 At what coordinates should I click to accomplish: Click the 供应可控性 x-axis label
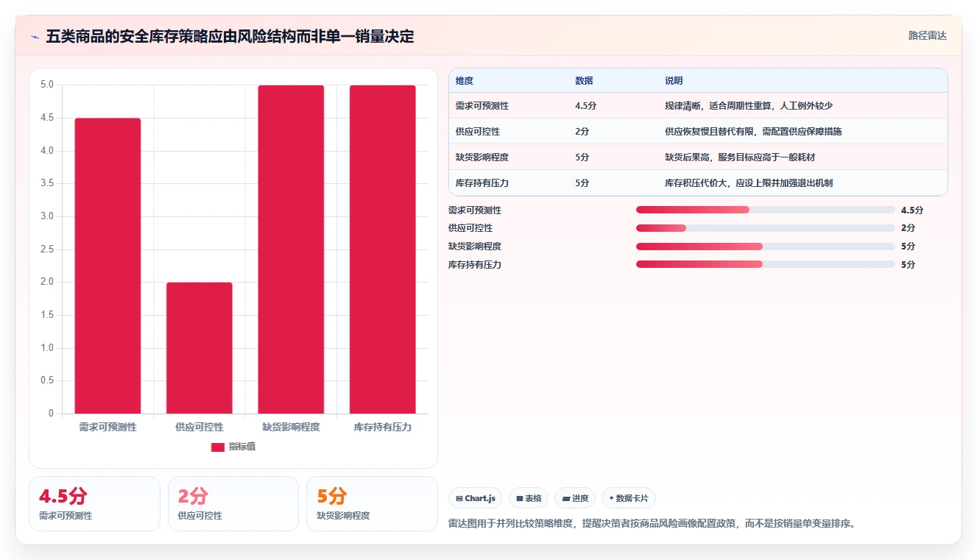pos(200,427)
